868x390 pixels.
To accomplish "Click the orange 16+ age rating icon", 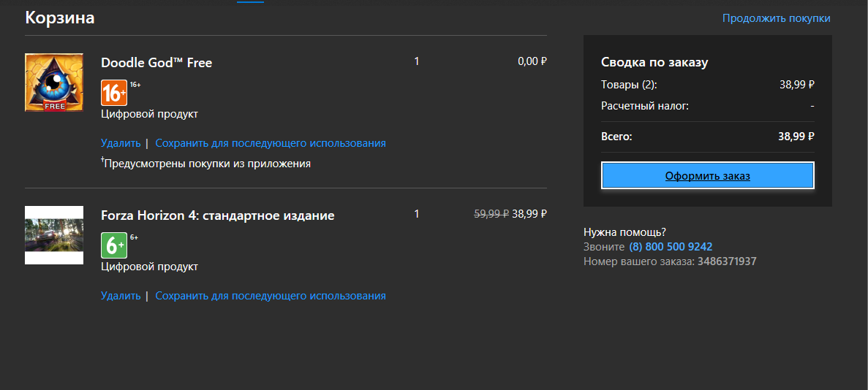I will click(114, 92).
